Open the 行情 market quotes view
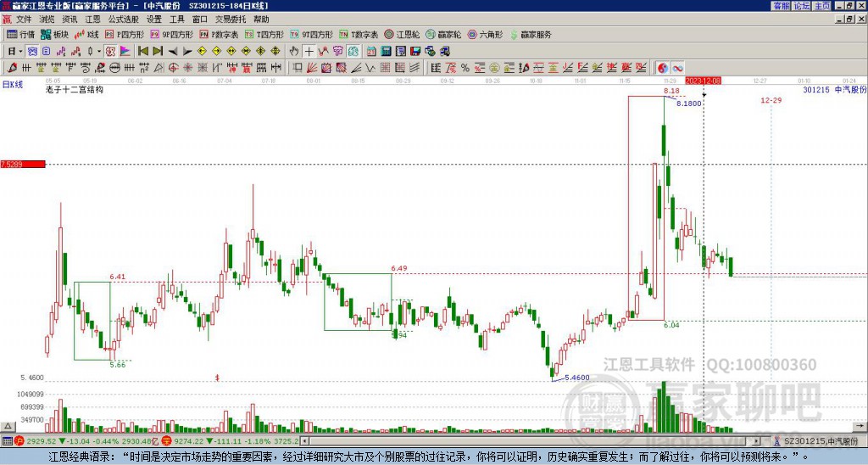Screen dimensions: 868x465 click(20, 34)
